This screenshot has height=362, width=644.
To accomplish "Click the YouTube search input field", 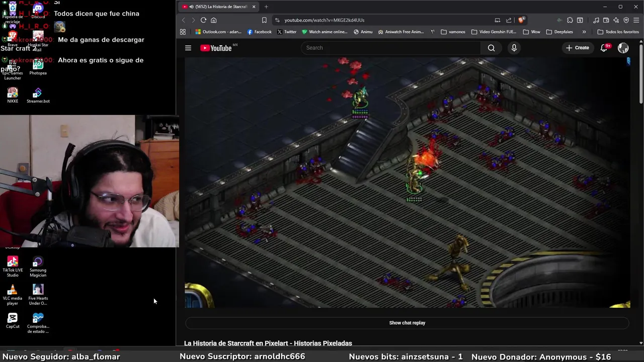I will coord(391,48).
